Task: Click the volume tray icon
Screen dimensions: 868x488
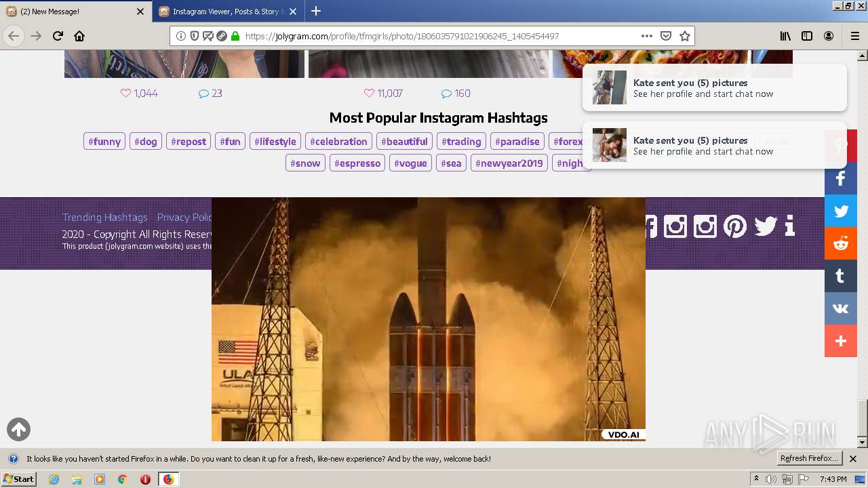Action: 771,479
